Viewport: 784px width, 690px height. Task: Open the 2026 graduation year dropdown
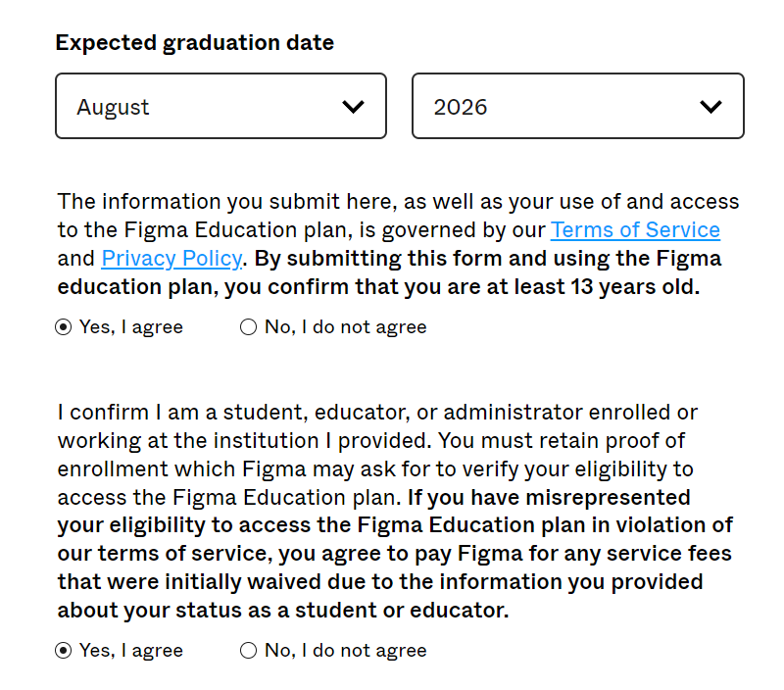click(578, 106)
